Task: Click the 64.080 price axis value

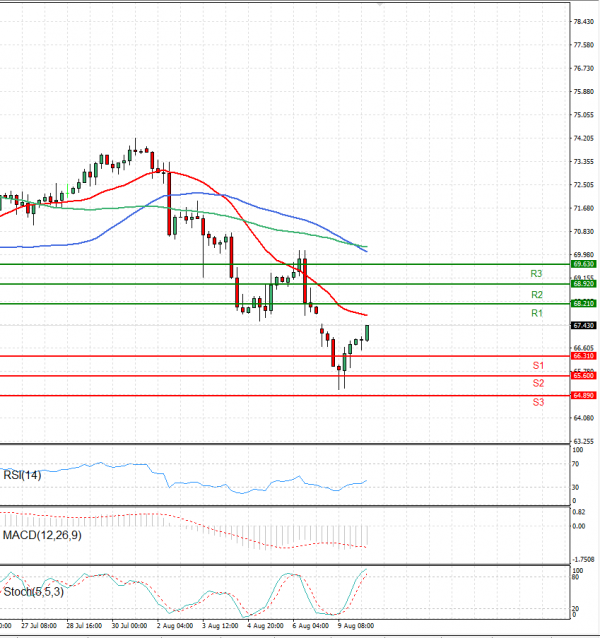Action: click(583, 418)
